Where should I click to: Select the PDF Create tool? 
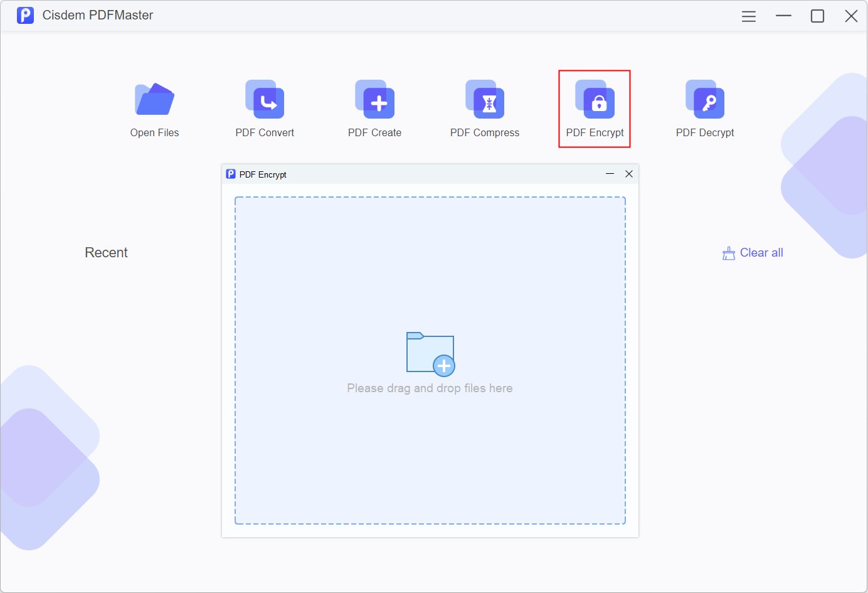[374, 100]
